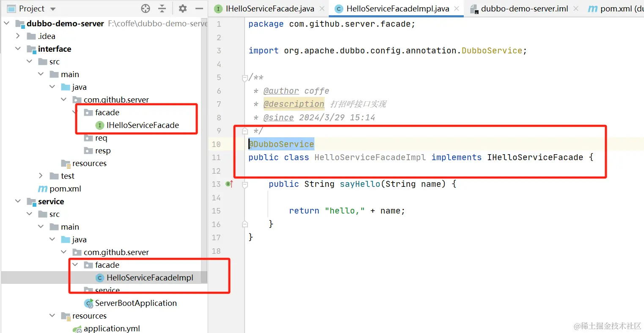
Task: Collapse the service module node
Action: point(18,201)
